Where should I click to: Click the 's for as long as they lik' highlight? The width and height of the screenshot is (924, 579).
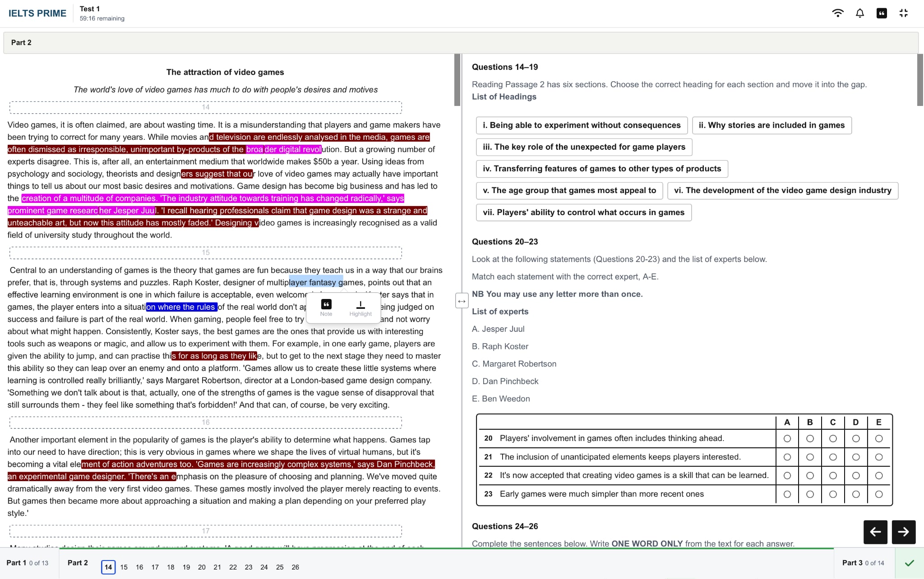pos(214,356)
